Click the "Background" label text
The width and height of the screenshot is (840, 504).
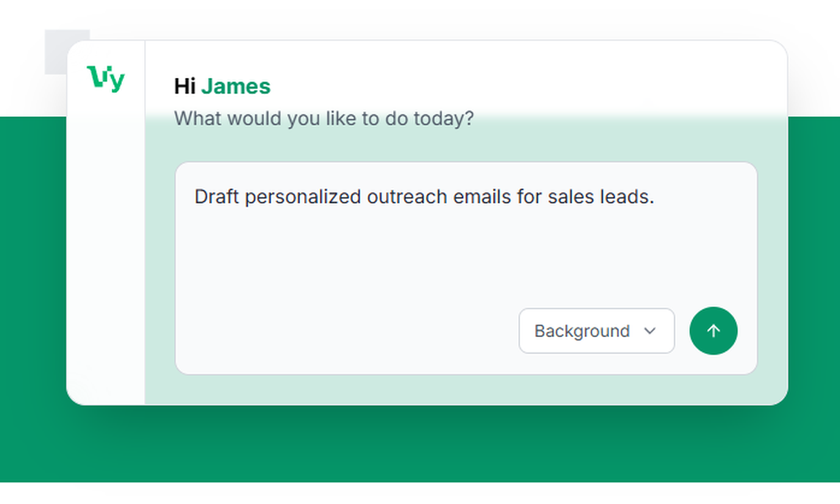(581, 331)
